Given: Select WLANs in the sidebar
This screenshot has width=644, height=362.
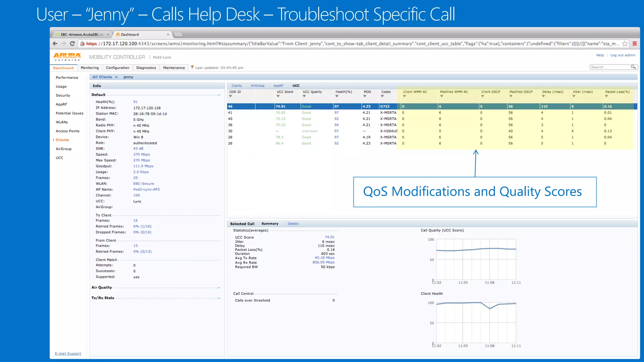Looking at the screenshot, I should coord(62,122).
